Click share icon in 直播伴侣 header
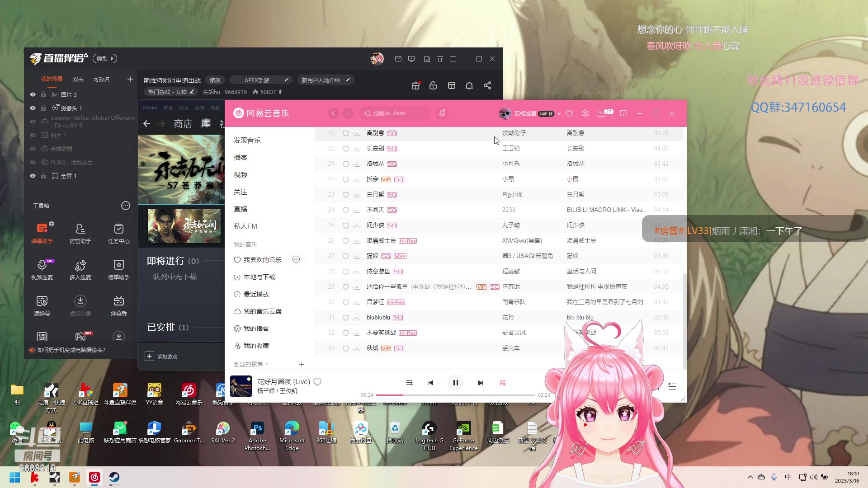Viewport: 868px width, 488px height. coord(487,85)
